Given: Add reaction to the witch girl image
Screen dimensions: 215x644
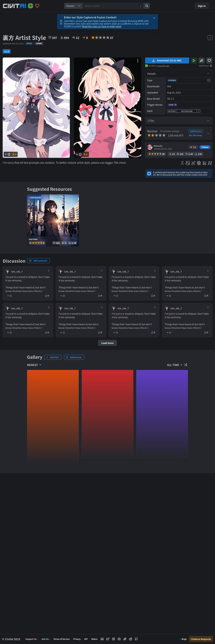Looking at the screenshot, I should (8, 154).
